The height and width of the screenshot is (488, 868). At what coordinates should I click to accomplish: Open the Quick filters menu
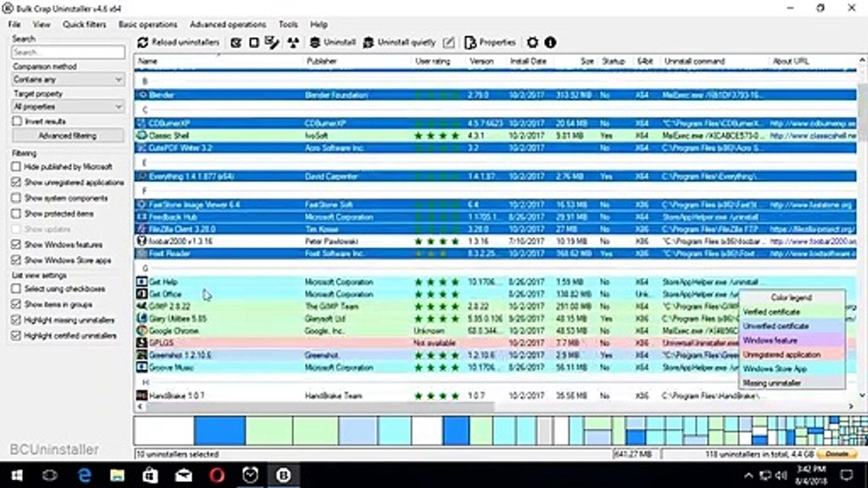[x=84, y=24]
